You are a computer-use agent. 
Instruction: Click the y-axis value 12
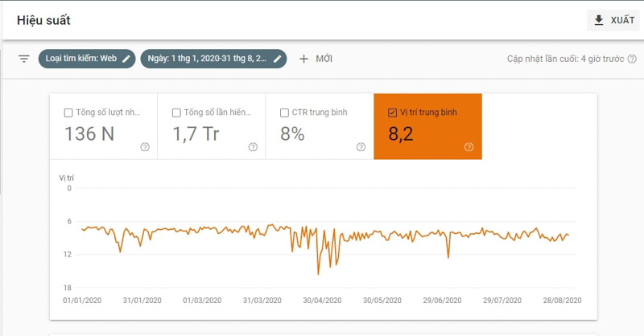click(x=68, y=254)
